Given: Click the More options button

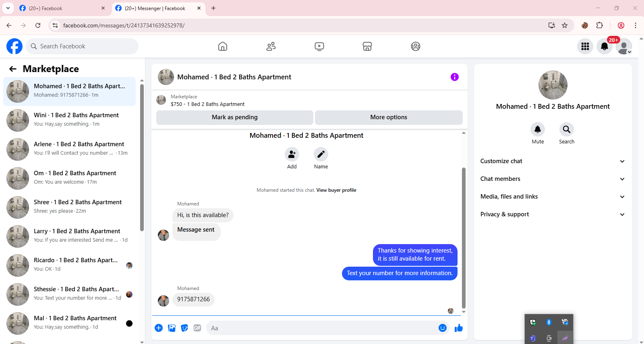Looking at the screenshot, I should (389, 117).
